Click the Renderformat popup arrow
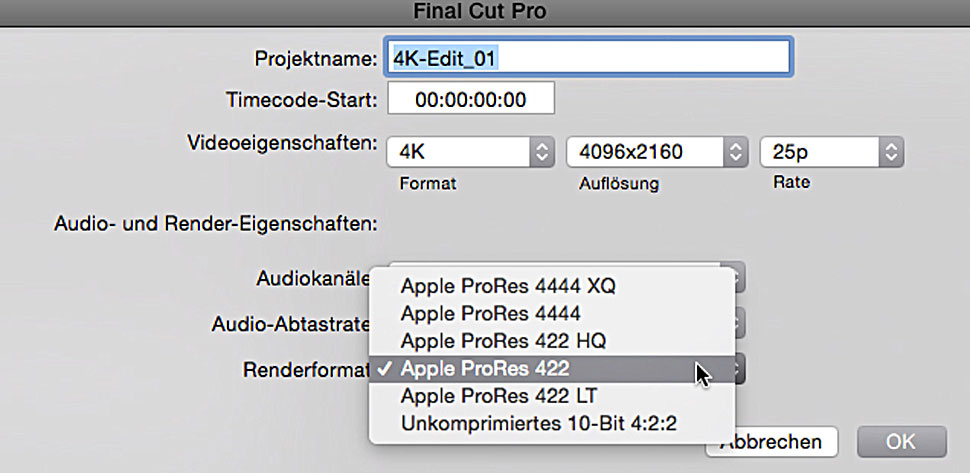This screenshot has height=473, width=970. (737, 369)
